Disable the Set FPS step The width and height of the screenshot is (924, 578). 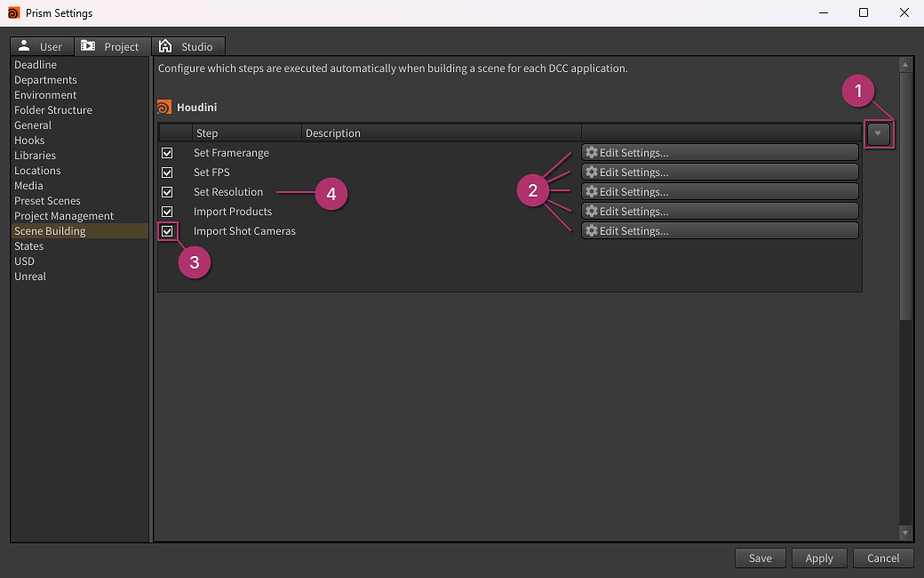click(167, 172)
